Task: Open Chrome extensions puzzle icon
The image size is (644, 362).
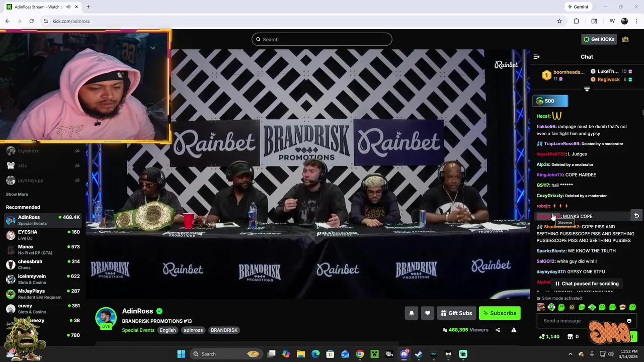Action: 577,21
